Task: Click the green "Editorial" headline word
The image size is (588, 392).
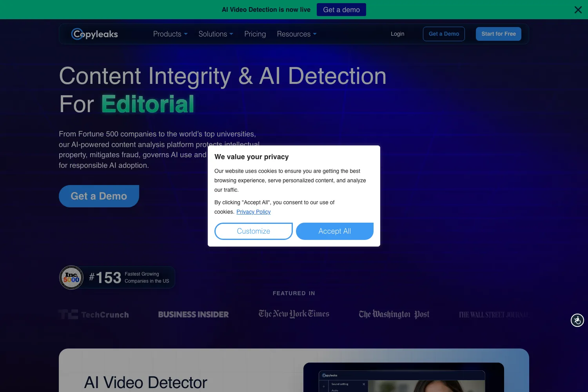Action: [x=148, y=104]
